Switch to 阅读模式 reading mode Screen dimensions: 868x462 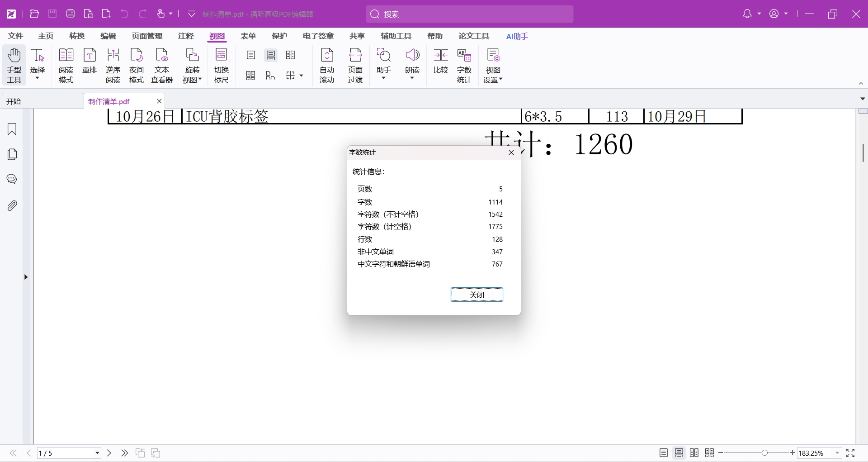tap(66, 66)
